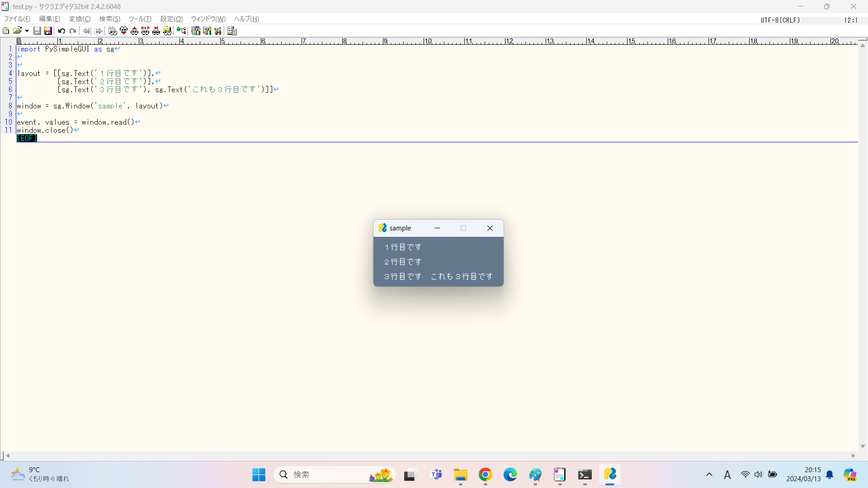Open the Windows Start menu

pos(258,474)
